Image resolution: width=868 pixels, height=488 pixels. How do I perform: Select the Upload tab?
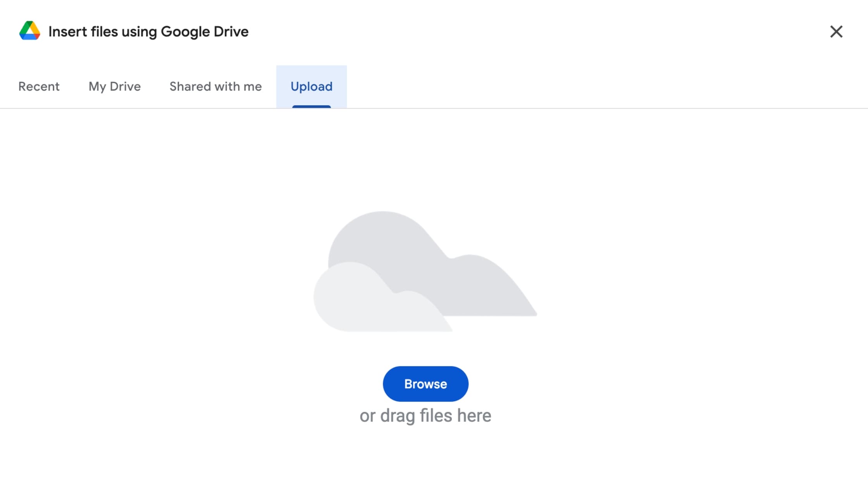tap(312, 86)
